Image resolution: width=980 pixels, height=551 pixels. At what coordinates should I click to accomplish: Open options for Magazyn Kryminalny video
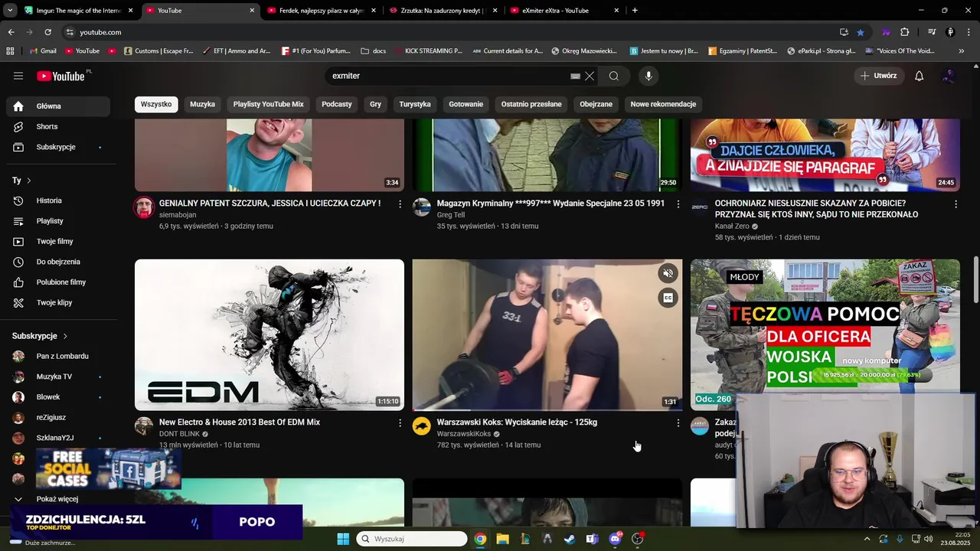click(678, 204)
